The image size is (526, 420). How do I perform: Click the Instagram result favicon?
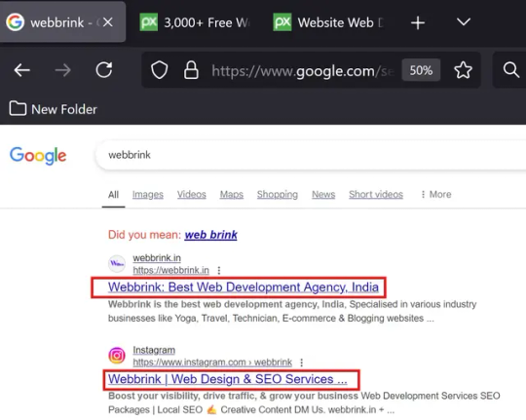[117, 356]
